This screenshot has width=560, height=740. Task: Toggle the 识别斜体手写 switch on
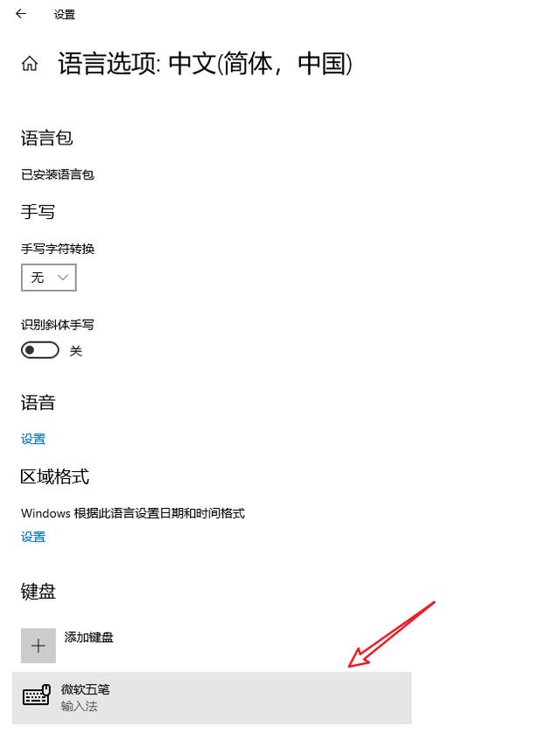click(40, 350)
